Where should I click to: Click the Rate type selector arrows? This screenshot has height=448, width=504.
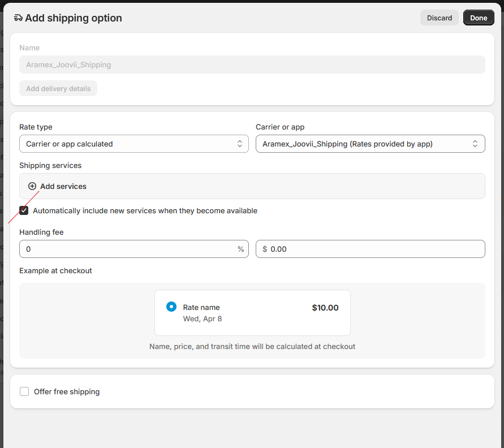240,144
